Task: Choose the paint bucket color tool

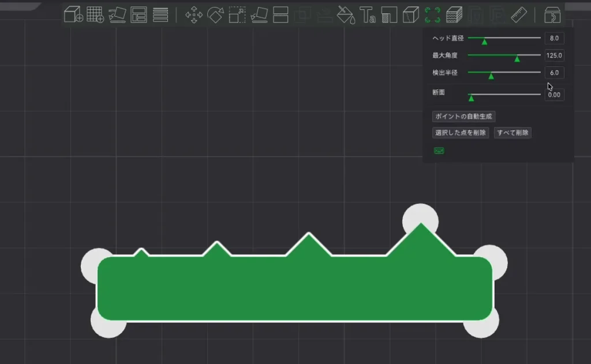Action: (346, 15)
